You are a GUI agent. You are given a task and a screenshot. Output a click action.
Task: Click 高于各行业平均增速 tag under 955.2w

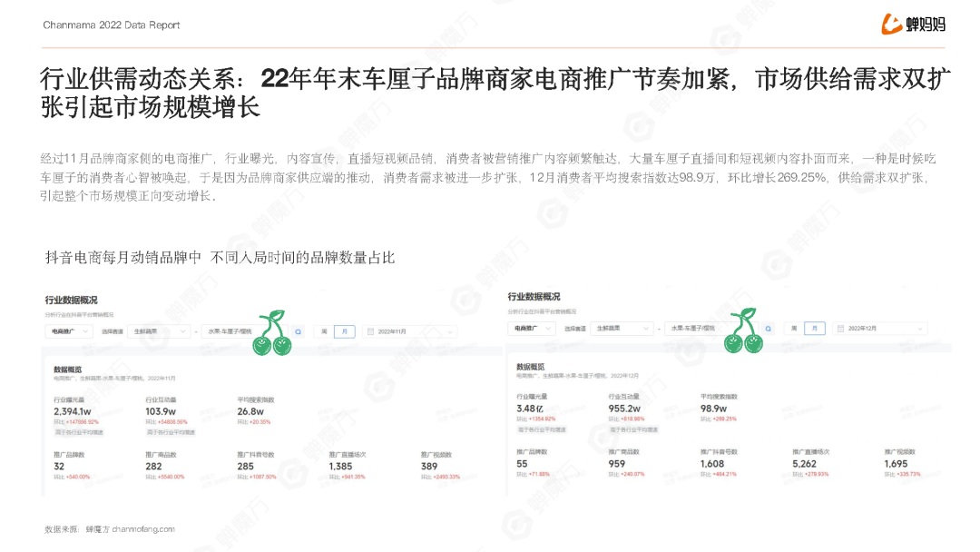(633, 429)
